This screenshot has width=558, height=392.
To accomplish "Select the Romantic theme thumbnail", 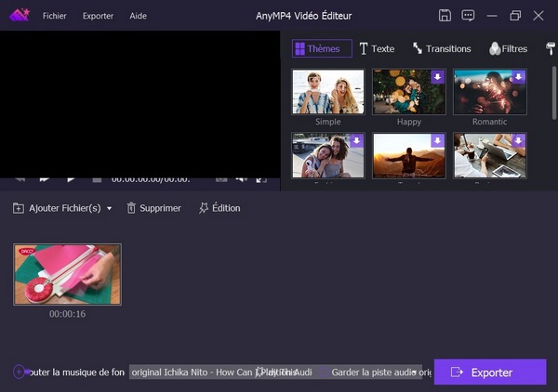I will click(x=490, y=92).
